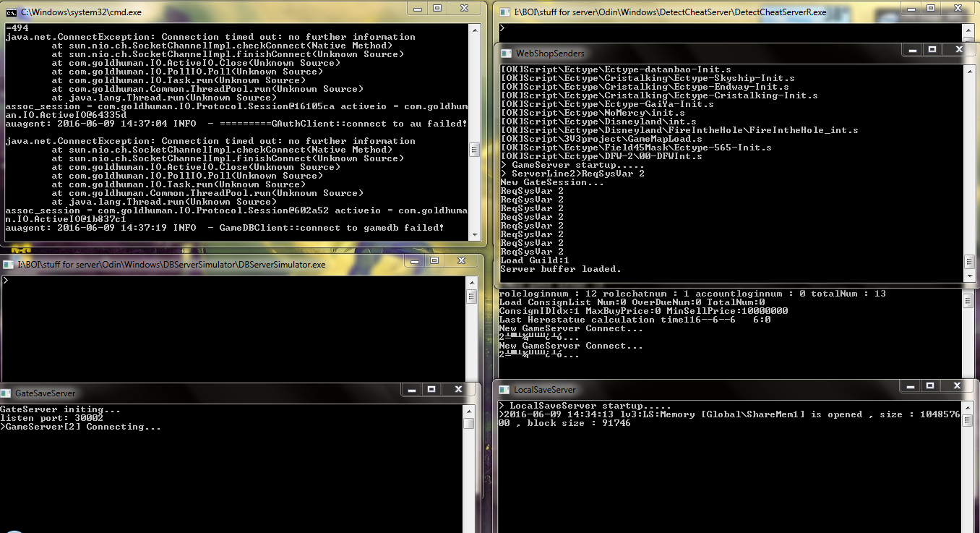980x533 pixels.
Task: Close the GateSaveServer window
Action: [457, 389]
